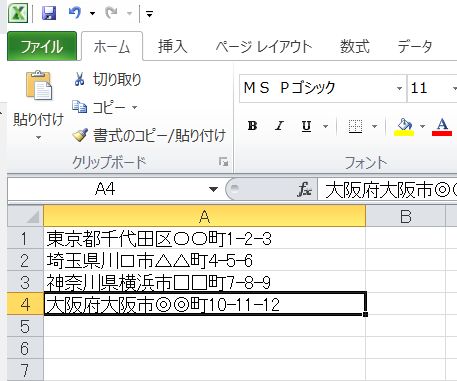
Task: Click the Excel application icon
Action: coord(18,13)
